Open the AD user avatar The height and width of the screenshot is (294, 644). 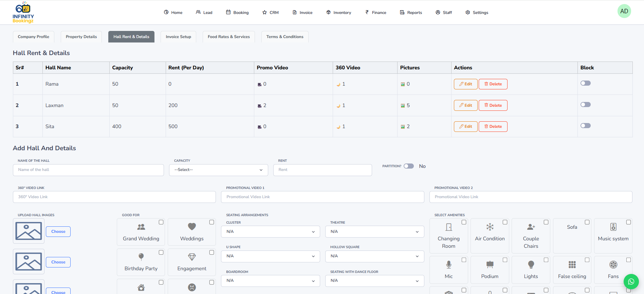tap(624, 11)
